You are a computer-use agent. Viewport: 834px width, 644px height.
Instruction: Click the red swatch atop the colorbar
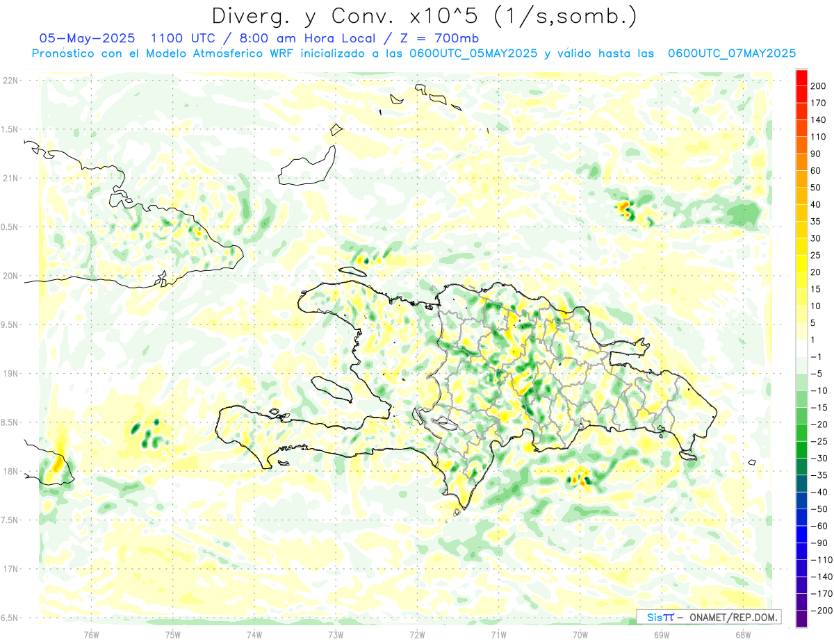point(801,78)
